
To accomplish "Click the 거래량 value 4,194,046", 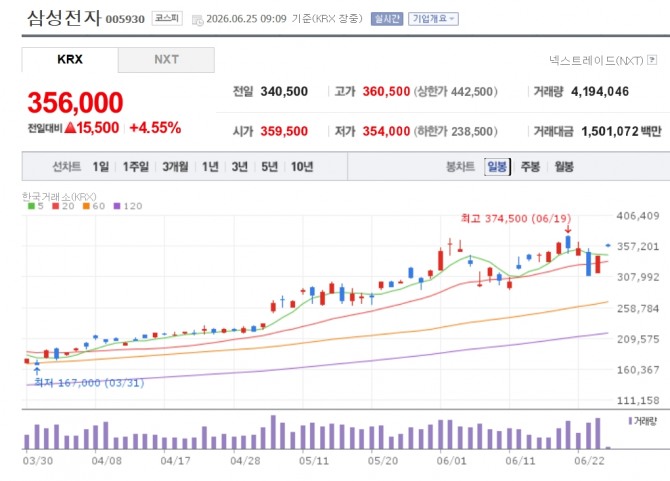I will 600,91.
